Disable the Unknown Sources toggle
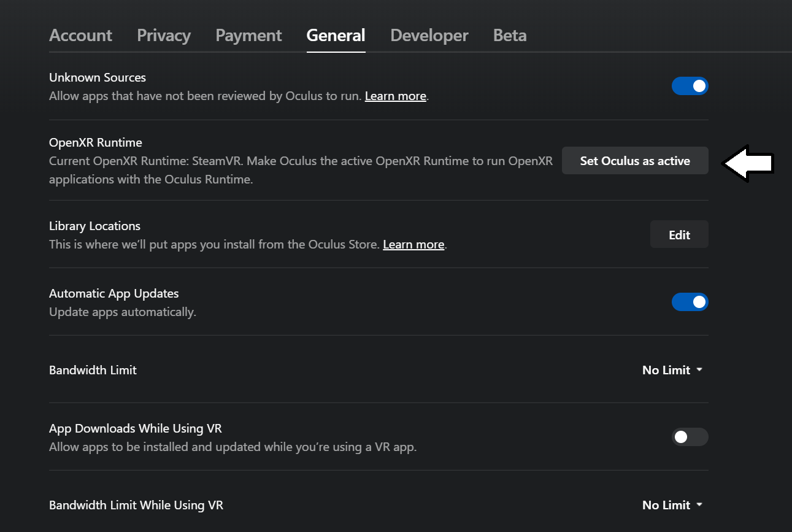 point(690,86)
